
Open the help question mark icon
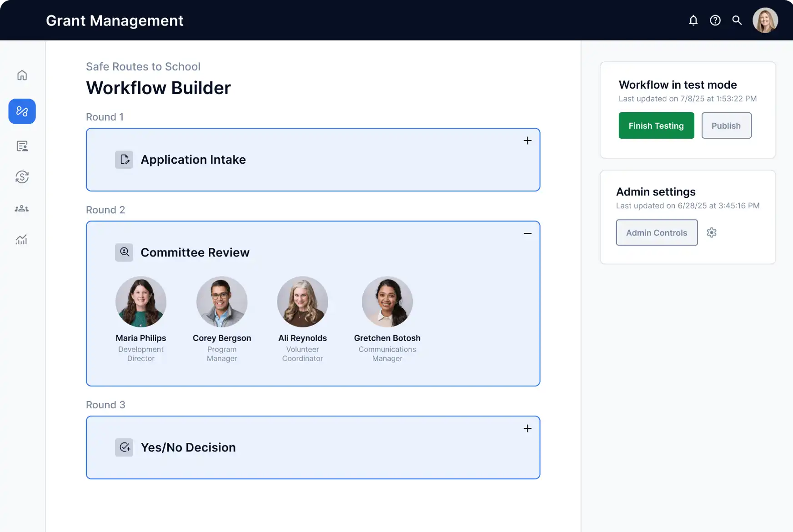(x=715, y=20)
